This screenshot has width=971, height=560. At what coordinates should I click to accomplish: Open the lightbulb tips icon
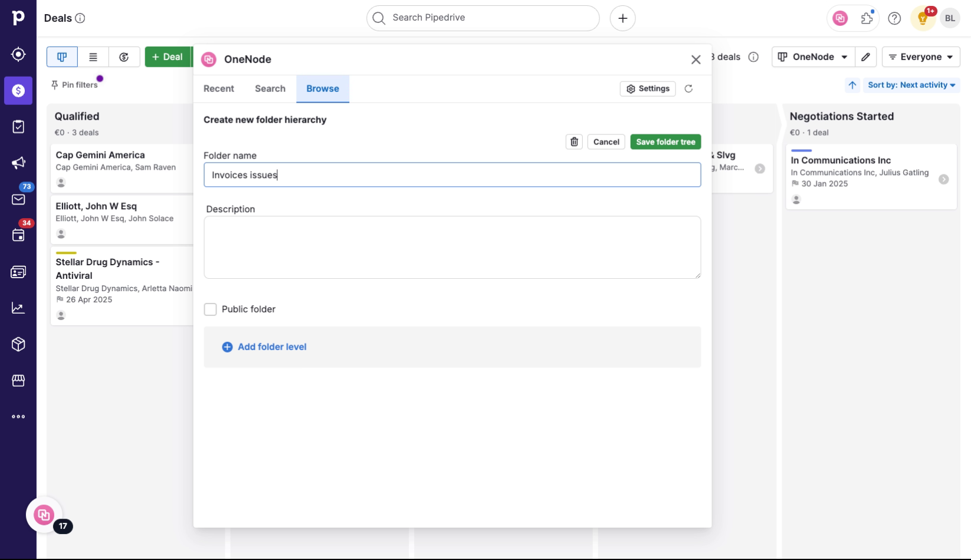[923, 18]
